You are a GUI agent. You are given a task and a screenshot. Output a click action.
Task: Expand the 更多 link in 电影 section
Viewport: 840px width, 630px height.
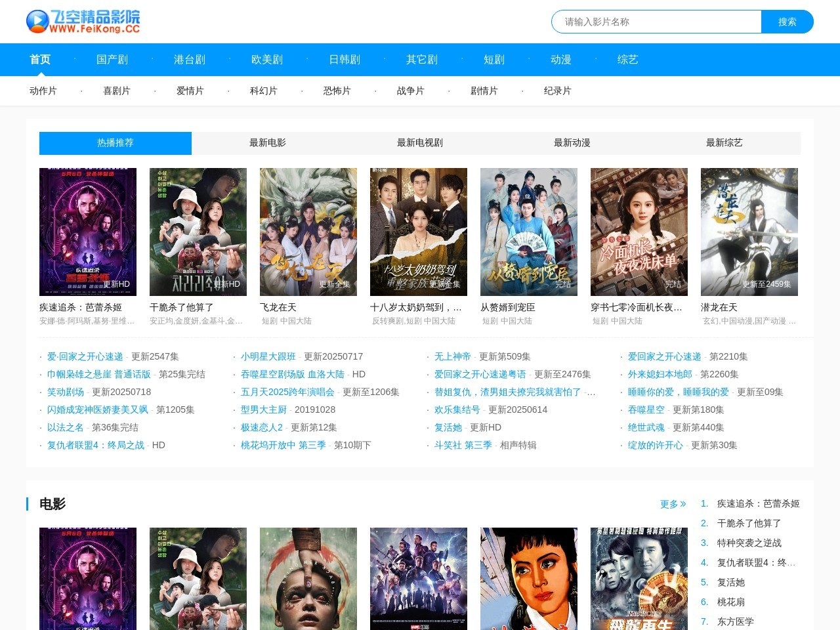pyautogui.click(x=673, y=504)
